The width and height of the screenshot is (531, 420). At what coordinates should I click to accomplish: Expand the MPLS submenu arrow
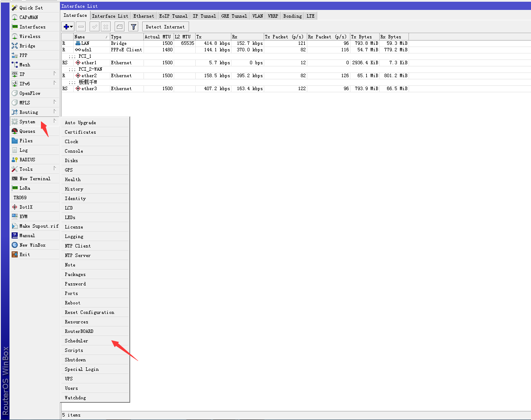55,102
